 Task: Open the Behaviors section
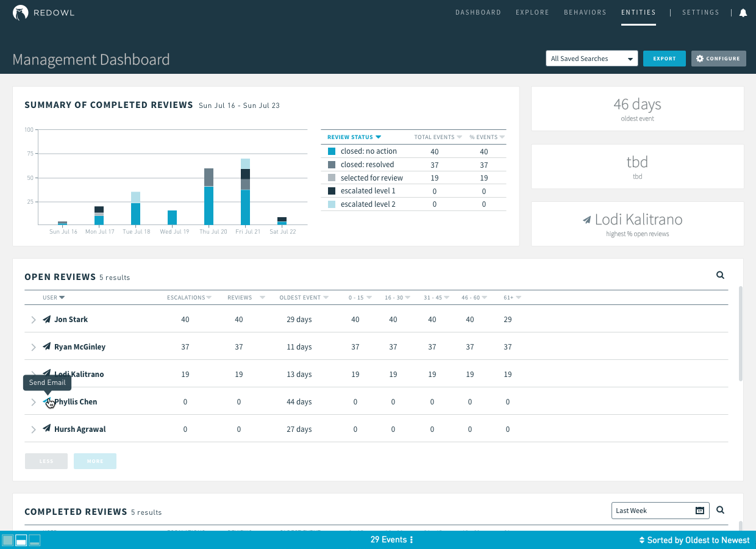point(585,12)
